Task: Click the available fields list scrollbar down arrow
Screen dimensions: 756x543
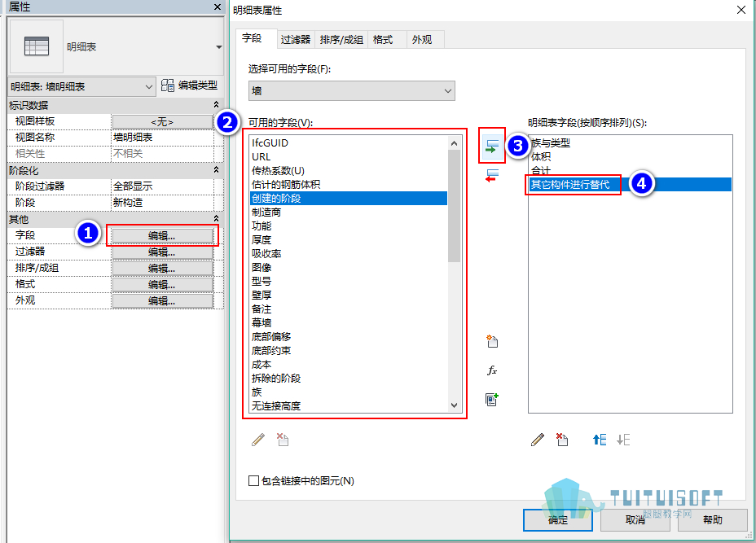Action: [454, 405]
